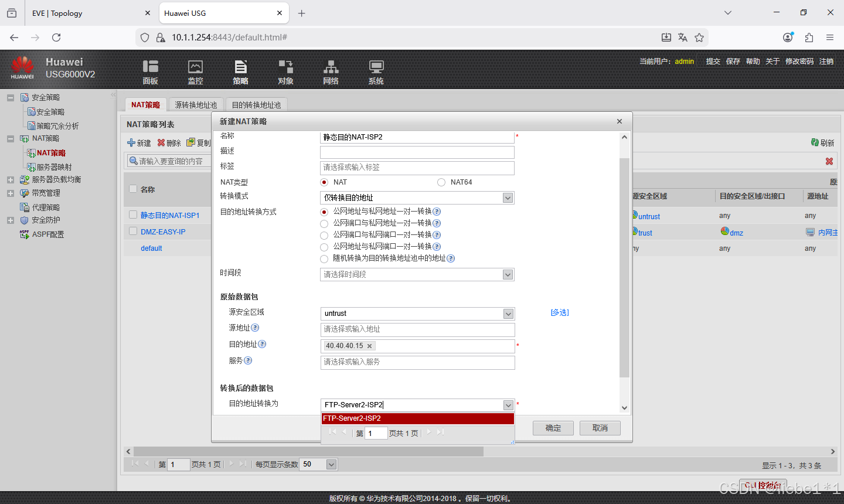Click help icon for 随机转换为目的转换地址池中的地址

[451, 258]
